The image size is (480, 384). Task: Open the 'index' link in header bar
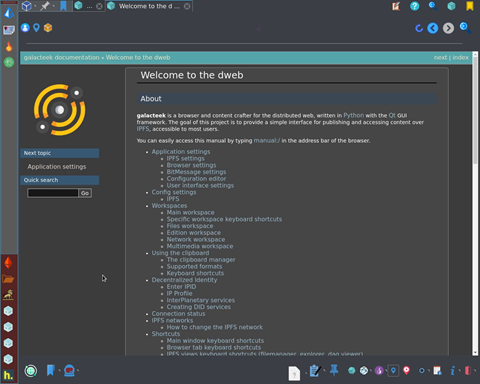click(460, 58)
